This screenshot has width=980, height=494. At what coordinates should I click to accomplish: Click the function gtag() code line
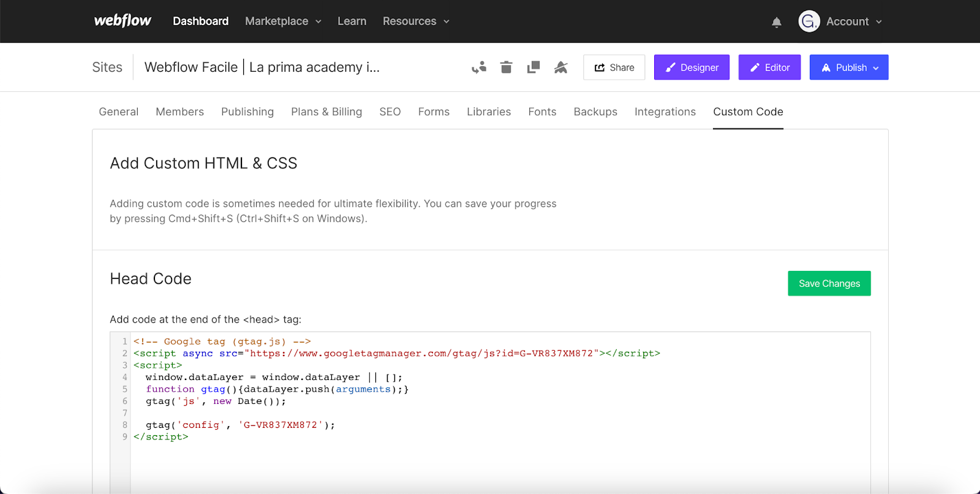pyautogui.click(x=277, y=389)
